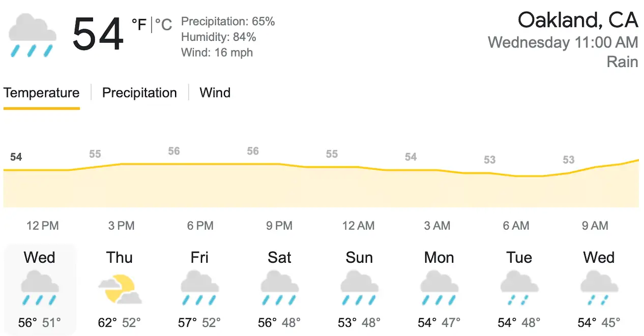
Task: Open the Temperature tab
Action: pyautogui.click(x=41, y=93)
